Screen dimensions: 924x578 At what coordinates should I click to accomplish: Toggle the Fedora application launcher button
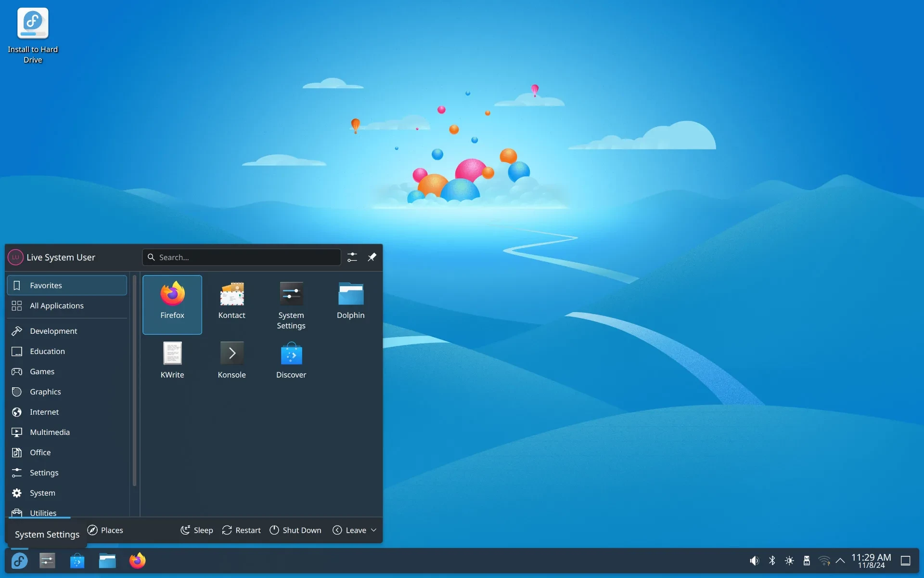[20, 561]
